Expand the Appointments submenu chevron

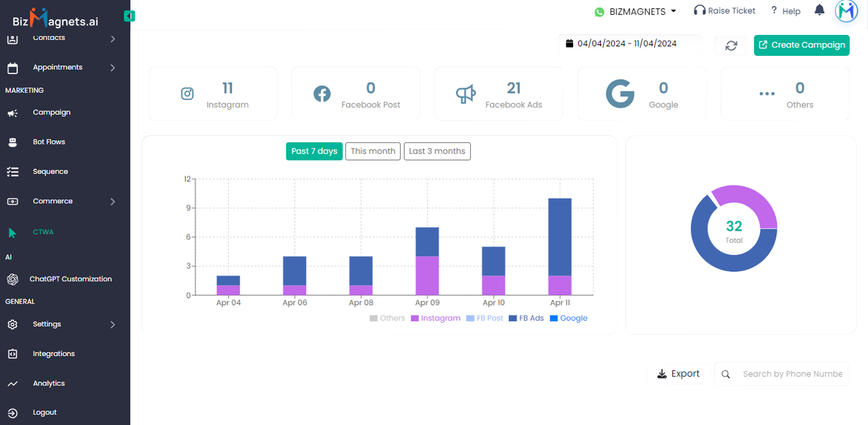113,68
